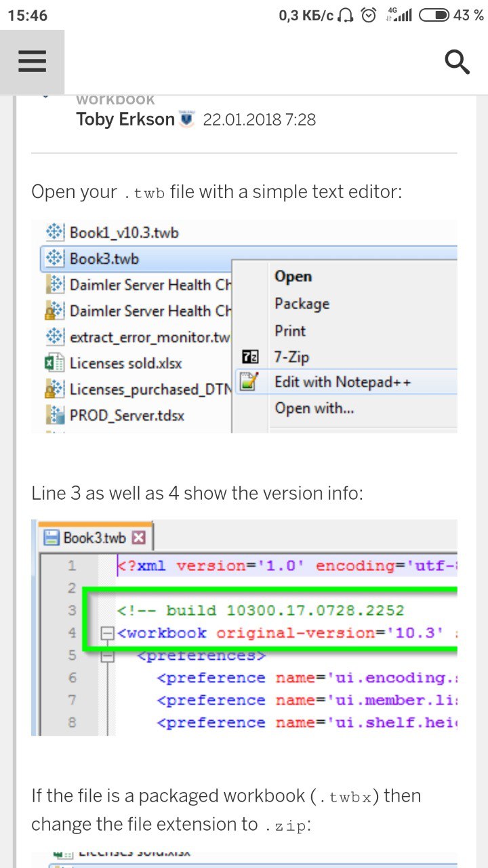The height and width of the screenshot is (868, 488).
Task: Click the ui.member preference line
Action: point(306,701)
